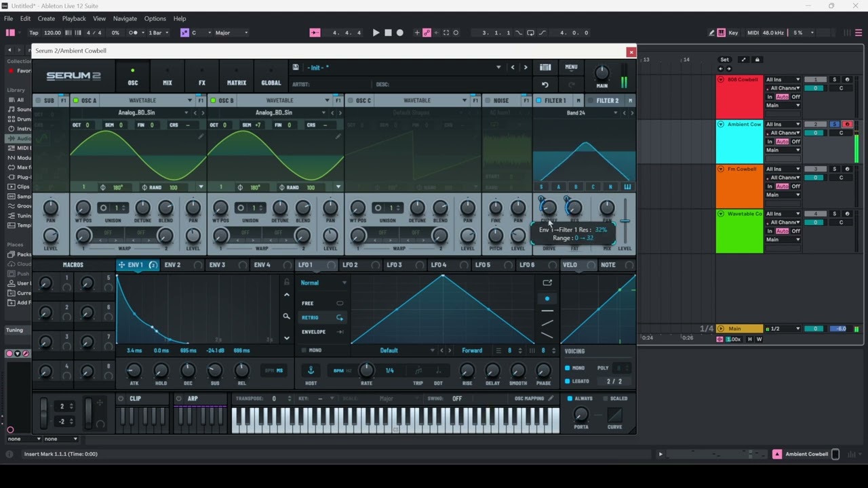Go to previous Serum preset arrow
868x488 pixels.
click(513, 67)
